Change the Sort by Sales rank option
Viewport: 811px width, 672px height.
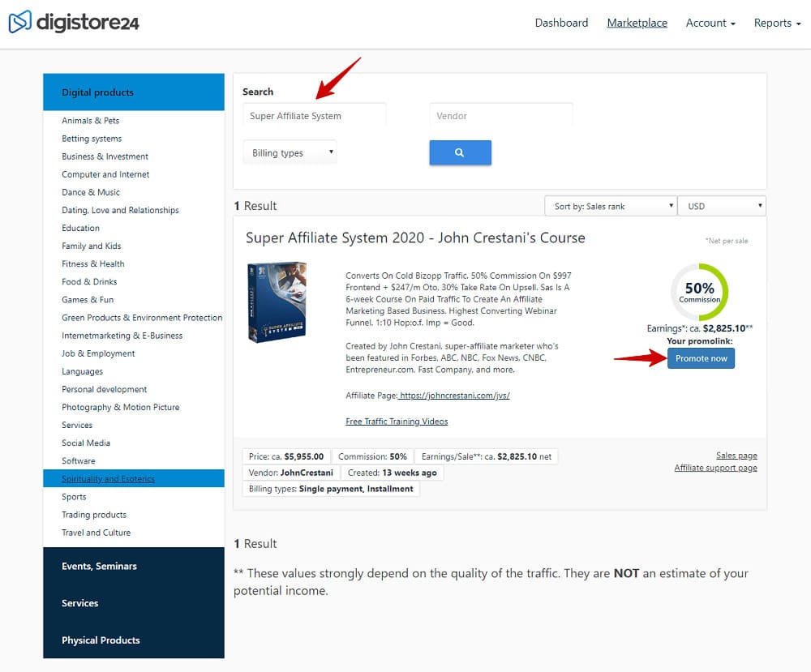(x=611, y=206)
